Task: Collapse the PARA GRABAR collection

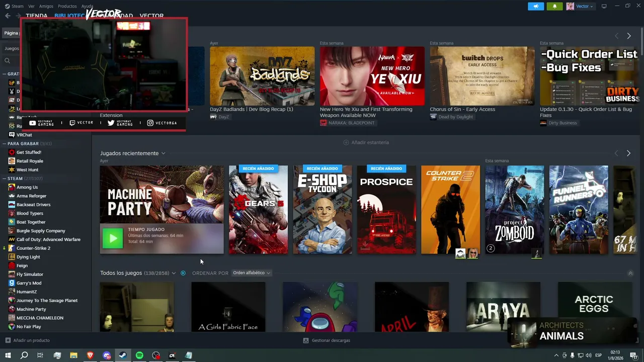Action: [x=4, y=144]
